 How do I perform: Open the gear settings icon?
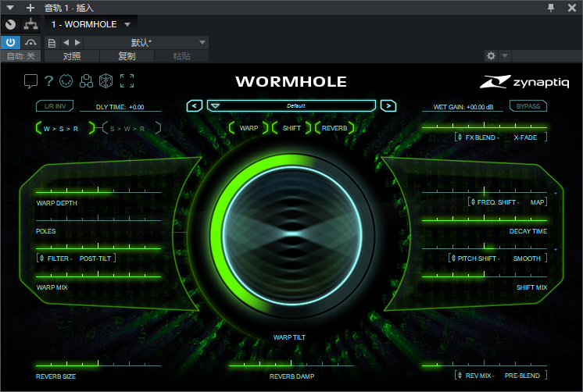click(x=491, y=55)
